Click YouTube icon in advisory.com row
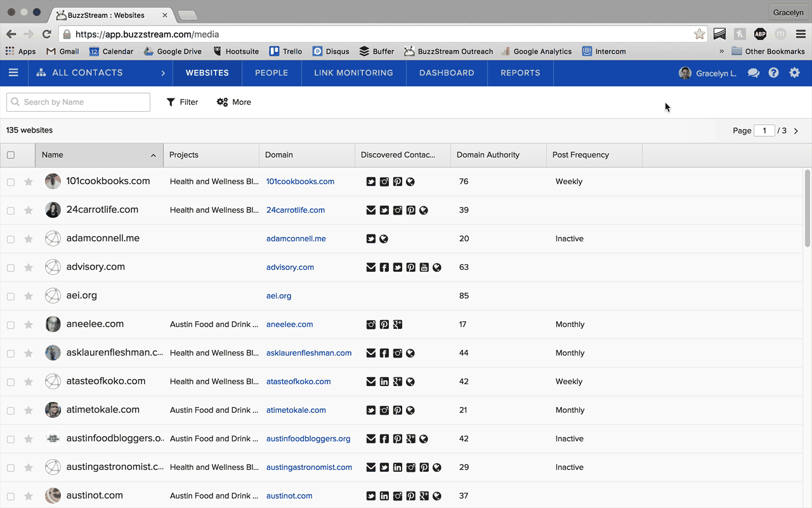 point(424,267)
